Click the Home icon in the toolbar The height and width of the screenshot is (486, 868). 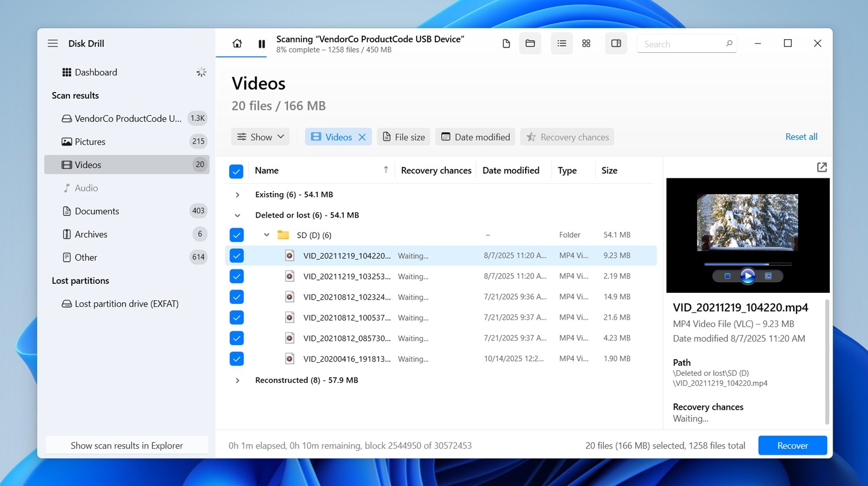[236, 43]
